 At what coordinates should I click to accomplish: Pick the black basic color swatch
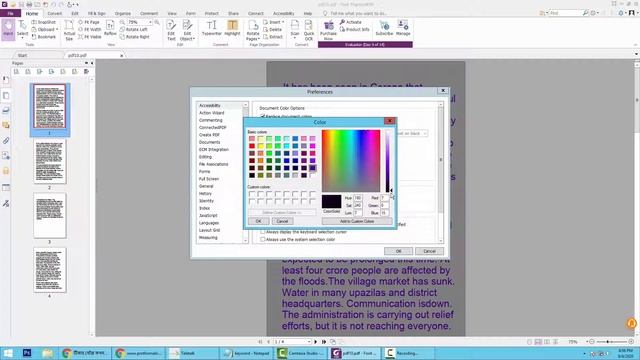coord(252,176)
